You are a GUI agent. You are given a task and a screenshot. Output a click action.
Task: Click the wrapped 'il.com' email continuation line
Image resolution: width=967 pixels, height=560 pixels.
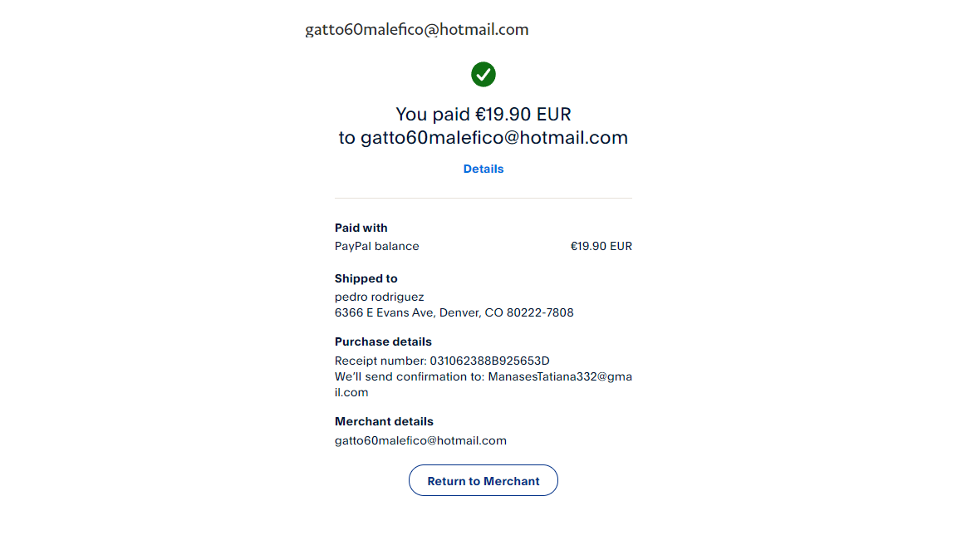(351, 392)
